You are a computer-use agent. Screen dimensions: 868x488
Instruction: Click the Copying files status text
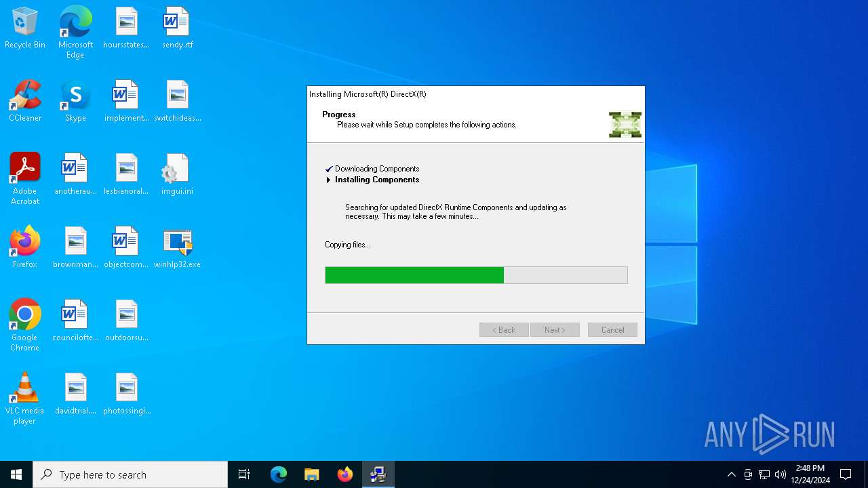[348, 245]
